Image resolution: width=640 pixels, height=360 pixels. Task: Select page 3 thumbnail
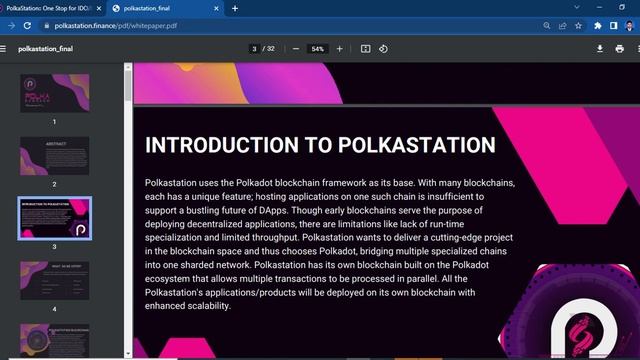point(55,218)
